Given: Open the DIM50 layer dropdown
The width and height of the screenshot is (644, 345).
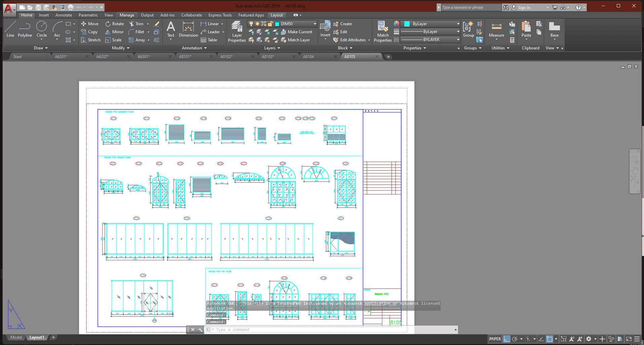Looking at the screenshot, I should [315, 24].
